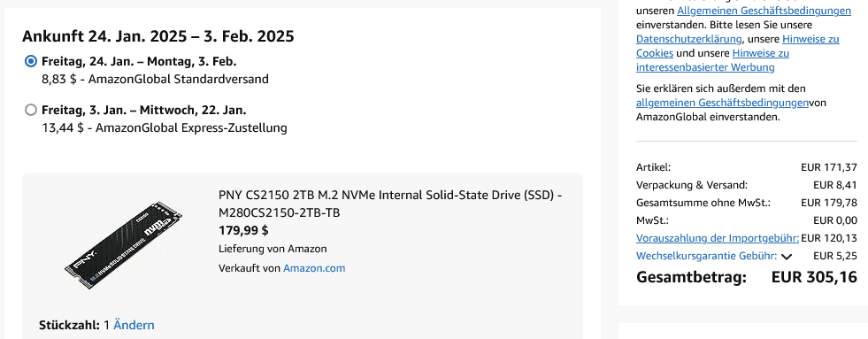Open the Vorauszahlung der Importgebühr link
This screenshot has width=868, height=339.
click(718, 238)
